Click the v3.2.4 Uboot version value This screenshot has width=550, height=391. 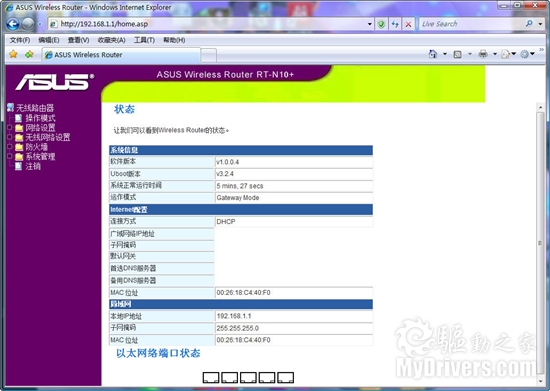(x=225, y=174)
